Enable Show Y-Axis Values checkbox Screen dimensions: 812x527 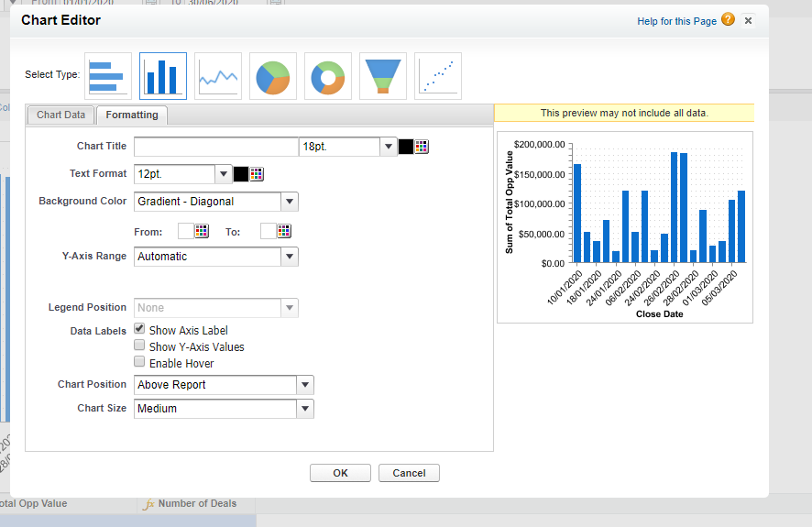tap(139, 346)
